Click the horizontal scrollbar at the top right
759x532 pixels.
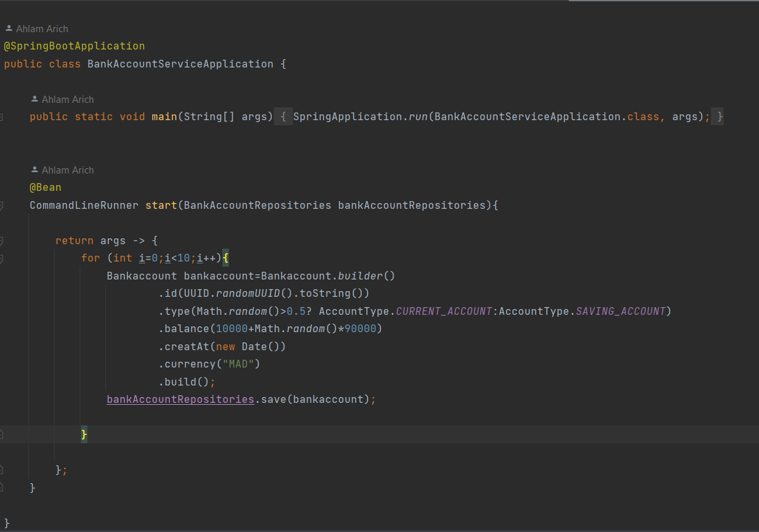662,2
